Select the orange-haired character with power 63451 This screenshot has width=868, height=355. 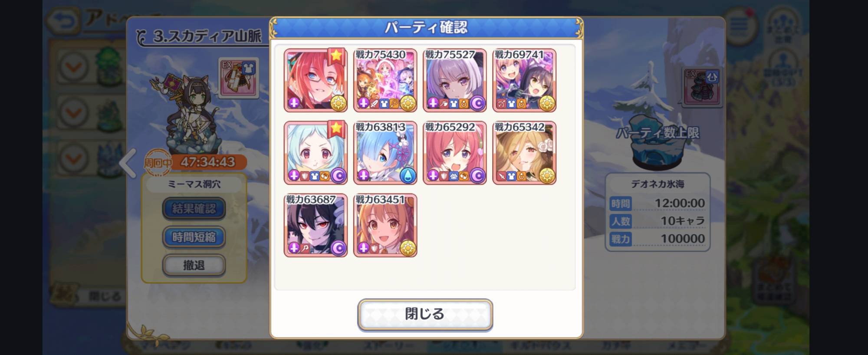pyautogui.click(x=385, y=225)
